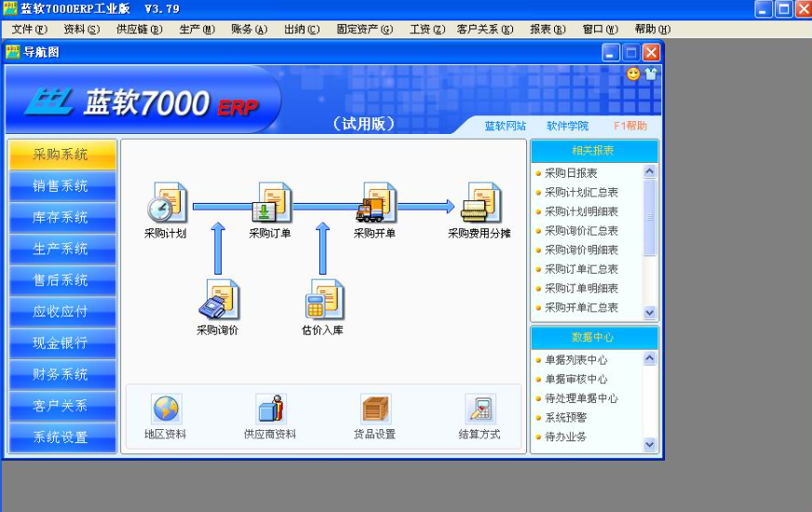
Task: Open 采购计划明细表 report
Action: point(581,211)
